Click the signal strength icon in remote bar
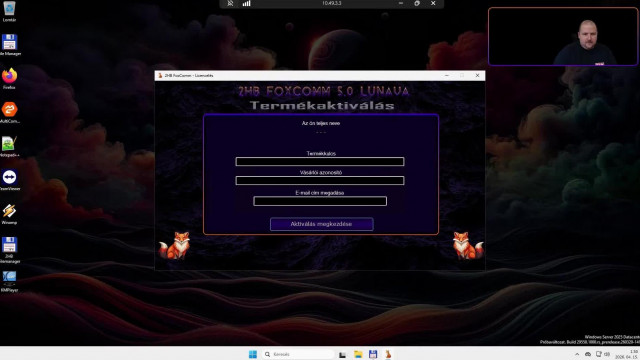 click(x=247, y=3)
